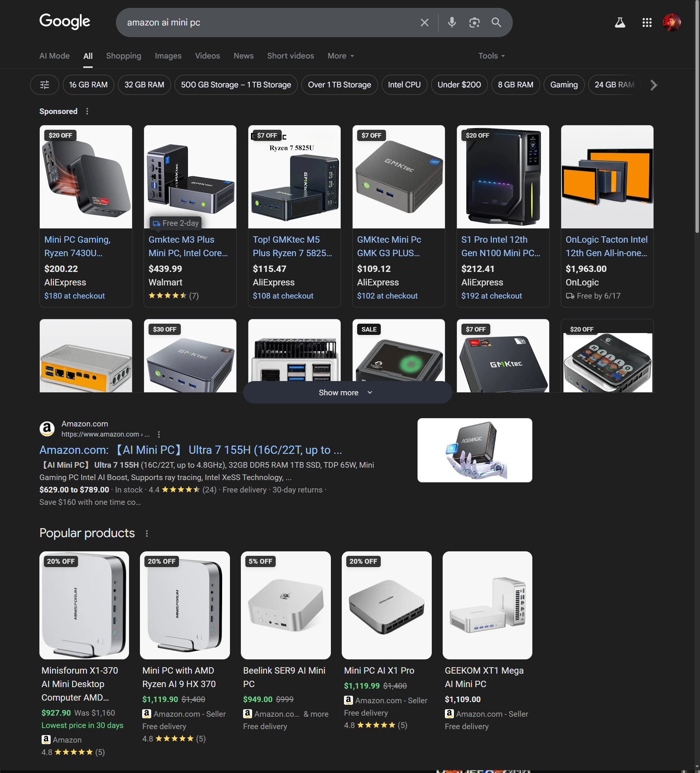
Task: Expand sponsored results with Show more
Action: coord(347,393)
